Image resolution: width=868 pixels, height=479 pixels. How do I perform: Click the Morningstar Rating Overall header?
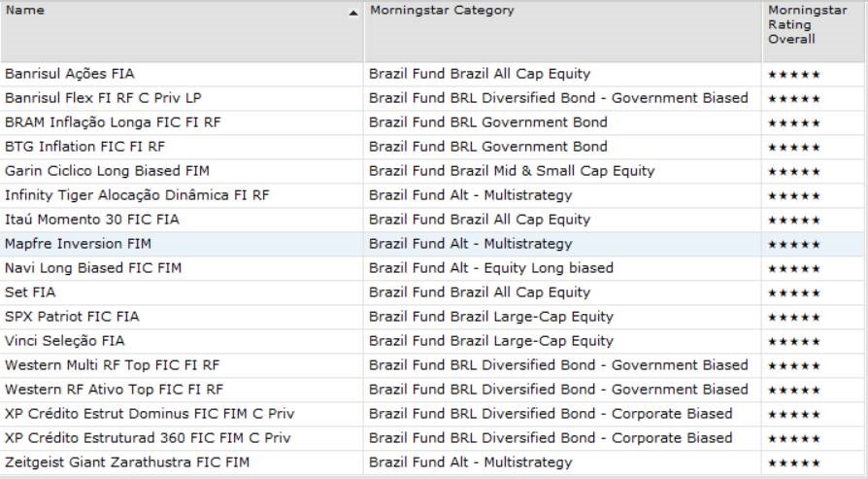click(x=793, y=25)
